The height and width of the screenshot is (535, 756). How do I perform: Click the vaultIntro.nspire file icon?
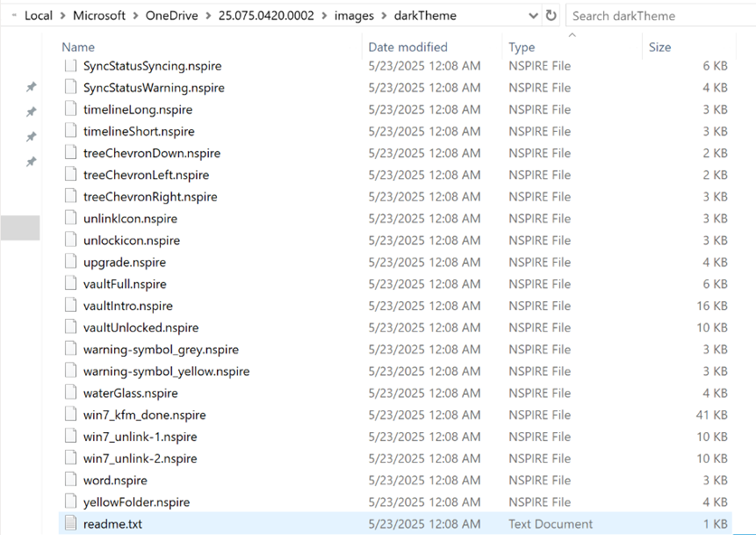[x=71, y=305]
